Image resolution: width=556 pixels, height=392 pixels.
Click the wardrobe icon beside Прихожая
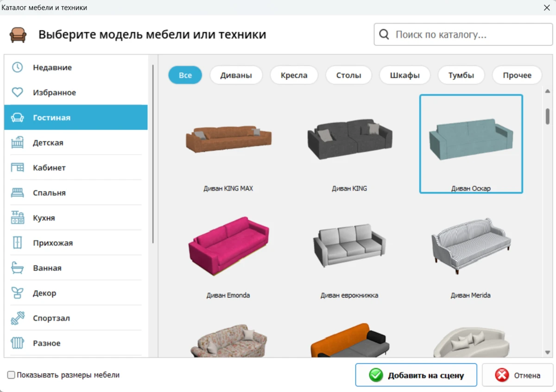17,242
